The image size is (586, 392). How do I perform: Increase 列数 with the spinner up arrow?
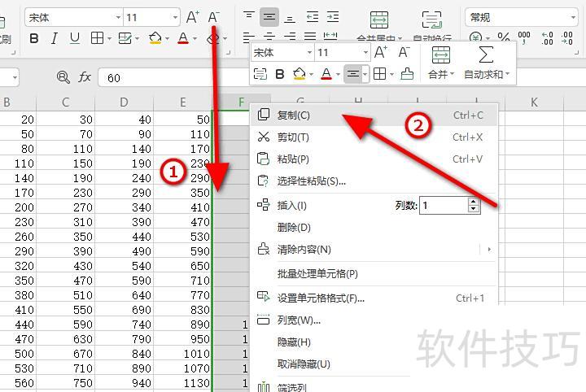coord(474,201)
